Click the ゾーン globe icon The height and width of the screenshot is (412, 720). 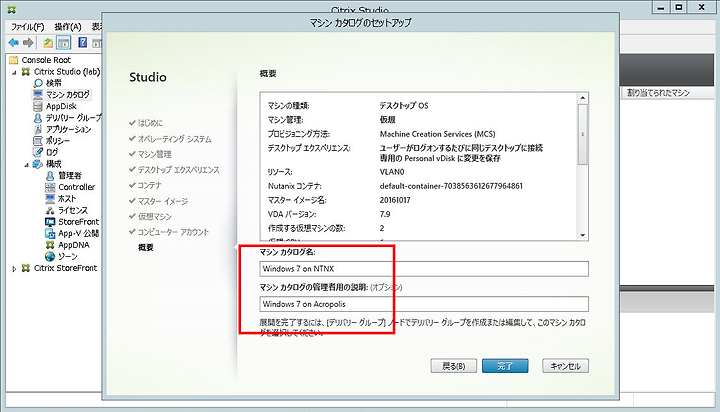(x=50, y=256)
